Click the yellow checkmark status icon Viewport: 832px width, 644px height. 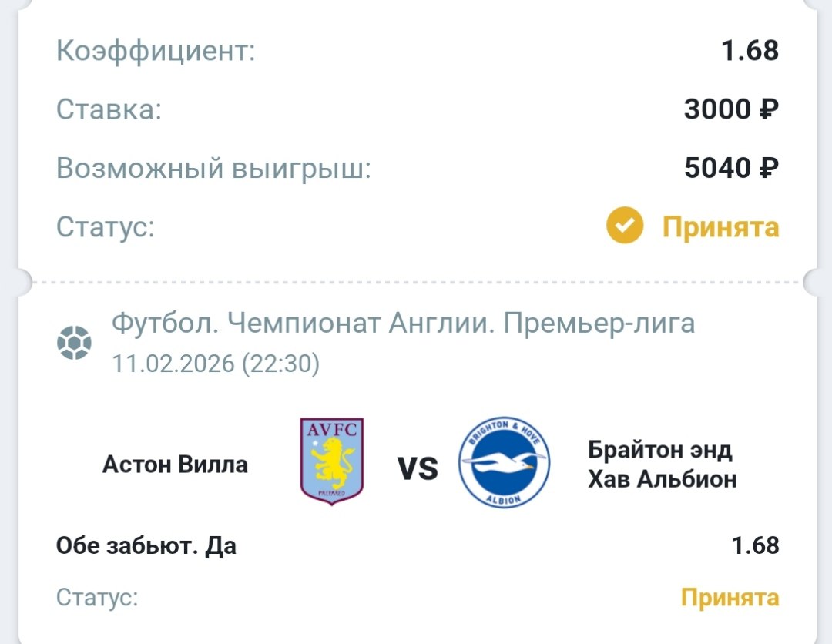[624, 227]
